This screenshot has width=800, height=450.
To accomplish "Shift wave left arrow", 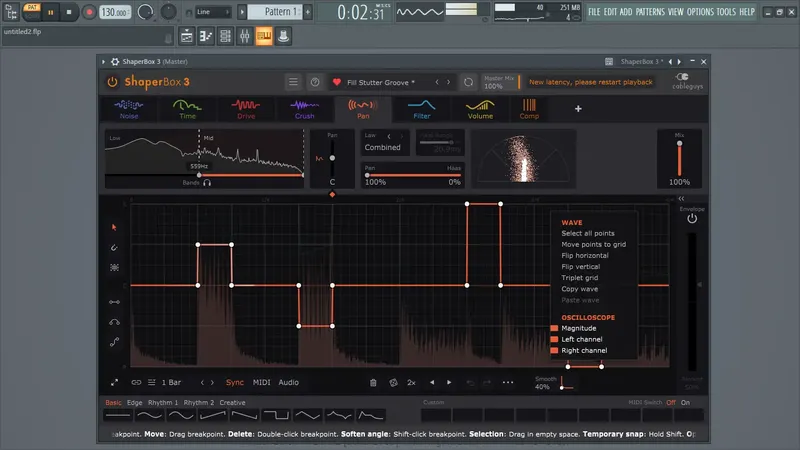I will coord(432,383).
